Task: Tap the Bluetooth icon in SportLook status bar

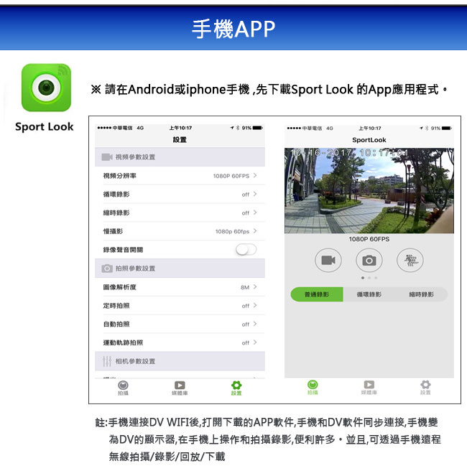Action: 427,128
